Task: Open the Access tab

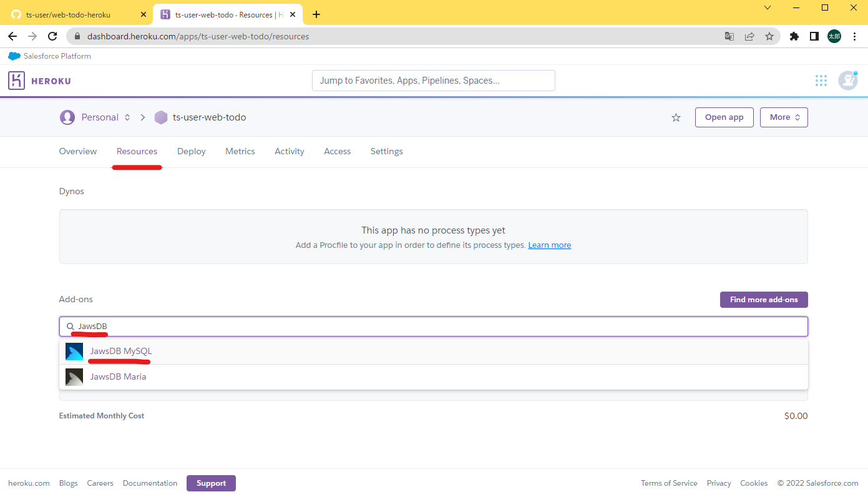Action: pyautogui.click(x=338, y=151)
